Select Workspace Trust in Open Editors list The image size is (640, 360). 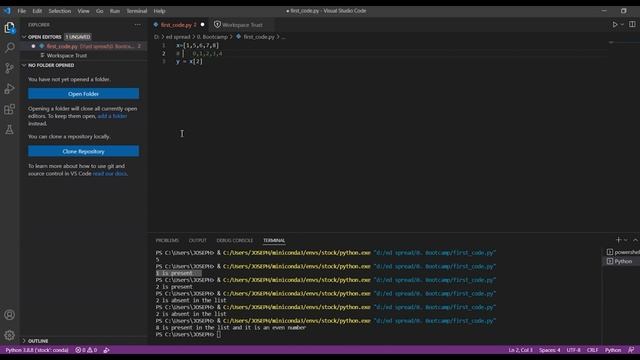click(x=84, y=56)
